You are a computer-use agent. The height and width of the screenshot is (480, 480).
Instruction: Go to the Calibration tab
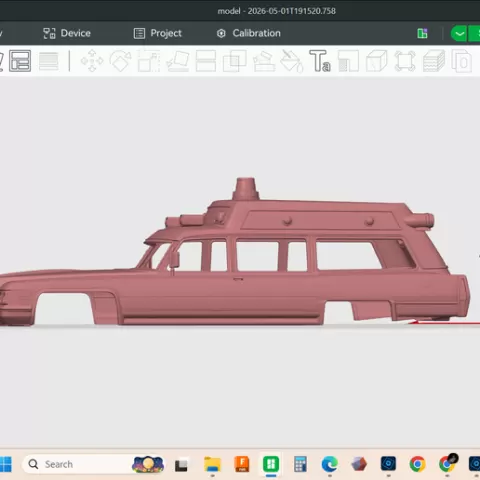249,33
